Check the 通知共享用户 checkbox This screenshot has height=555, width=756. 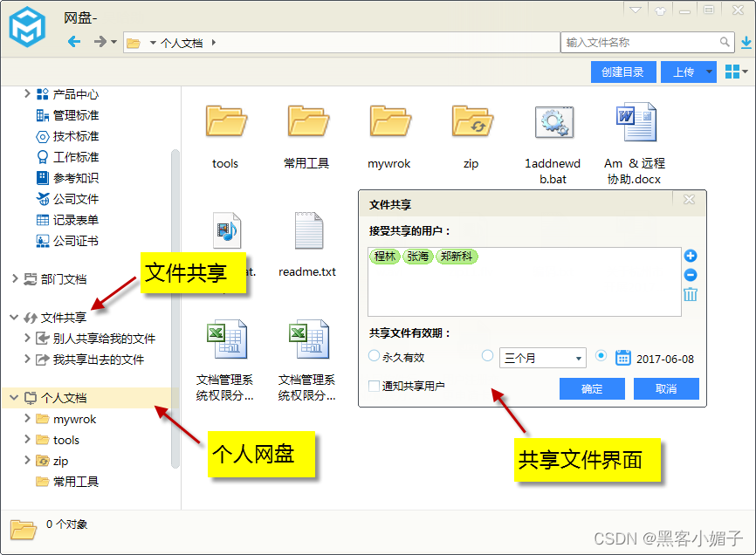click(x=374, y=386)
